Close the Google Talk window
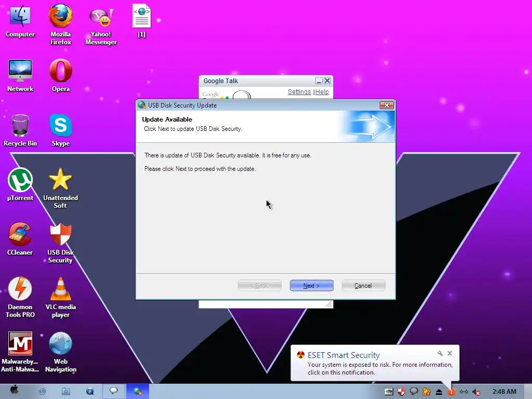 (327, 81)
